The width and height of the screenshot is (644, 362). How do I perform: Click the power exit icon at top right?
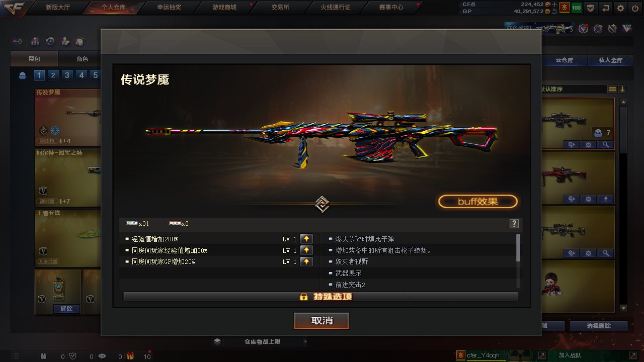(x=635, y=8)
